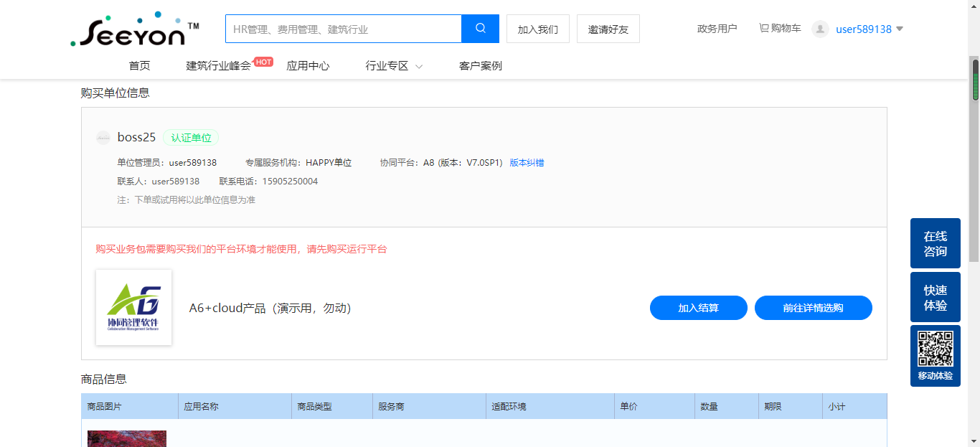Image resolution: width=980 pixels, height=447 pixels.
Task: Click the 购买单位信息 section heading
Action: 116,93
